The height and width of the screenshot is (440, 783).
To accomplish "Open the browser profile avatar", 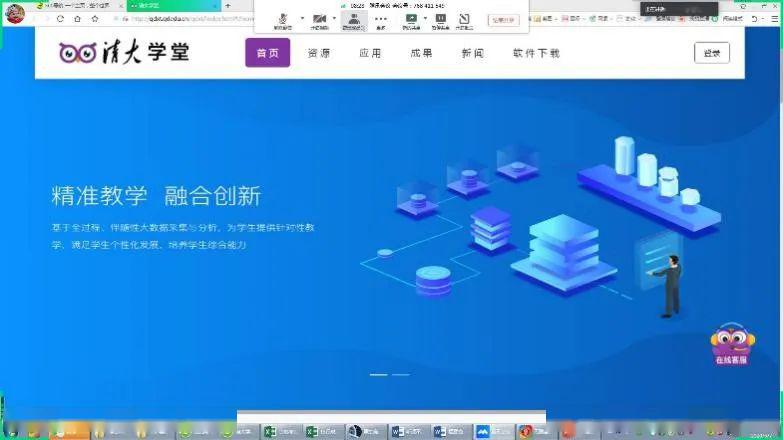I will pos(14,13).
